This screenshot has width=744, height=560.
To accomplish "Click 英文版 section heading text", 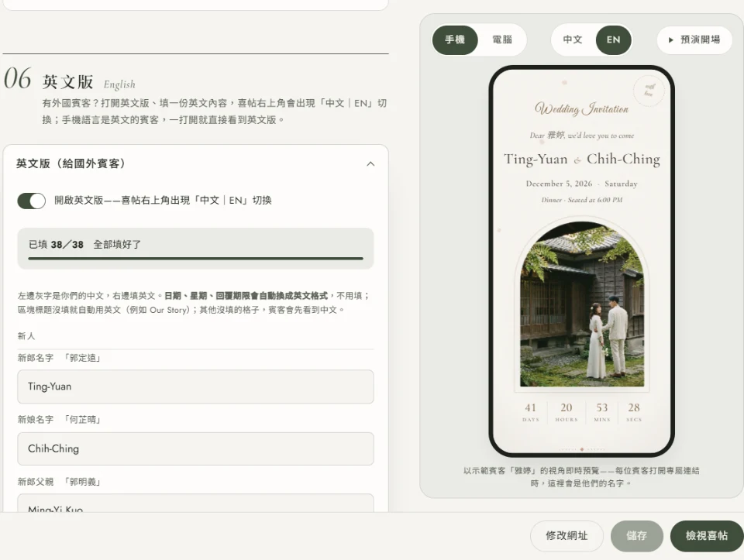I will (68, 81).
